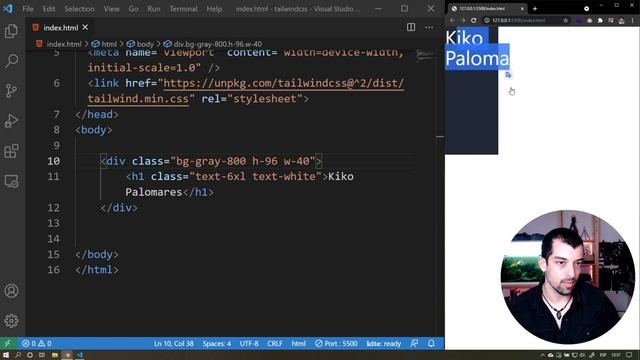Open the tailwindcss unpkg link in code

pyautogui.click(x=283, y=83)
